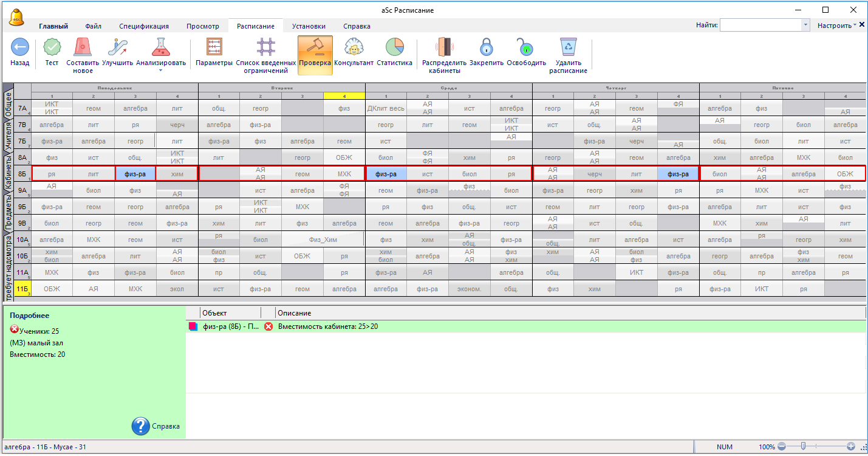Click Удалить расписание recycle bin icon
Image resolution: width=868 pixels, height=456 pixels.
pyautogui.click(x=568, y=47)
